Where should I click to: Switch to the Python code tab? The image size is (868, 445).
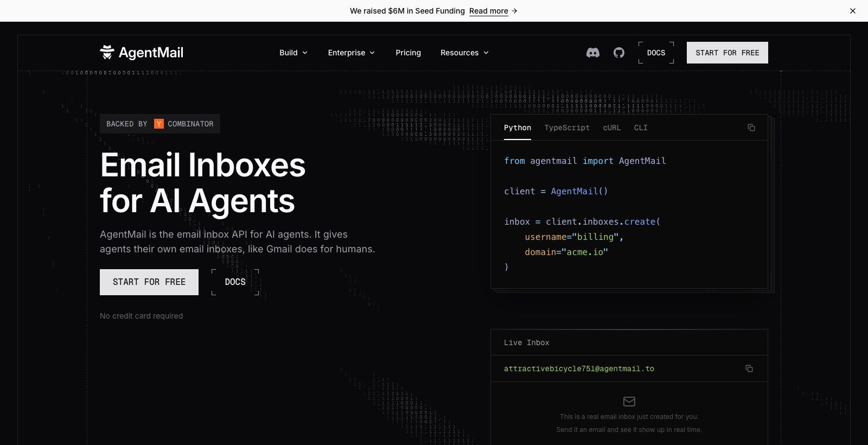(x=518, y=128)
